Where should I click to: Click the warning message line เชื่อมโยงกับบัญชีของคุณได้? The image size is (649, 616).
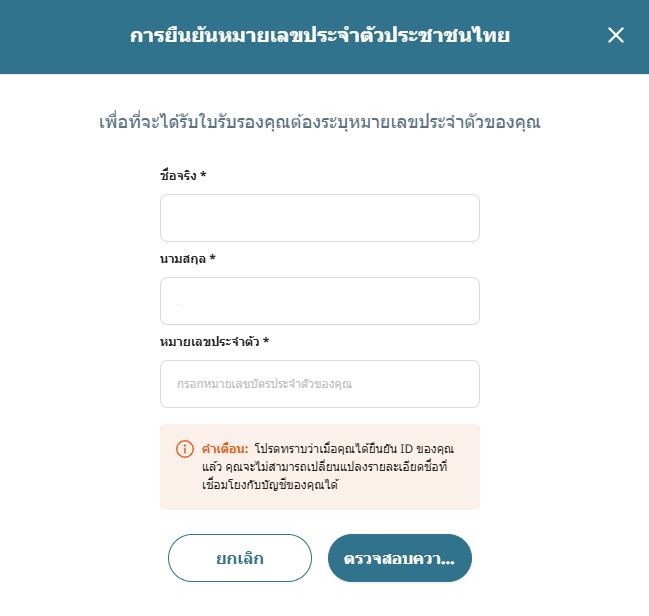pos(270,484)
